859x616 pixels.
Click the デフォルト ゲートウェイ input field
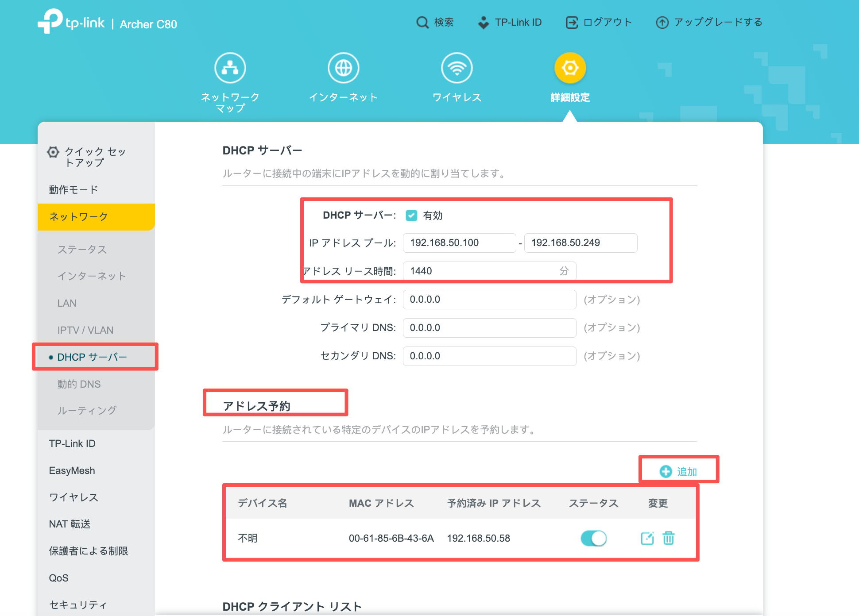[490, 300]
